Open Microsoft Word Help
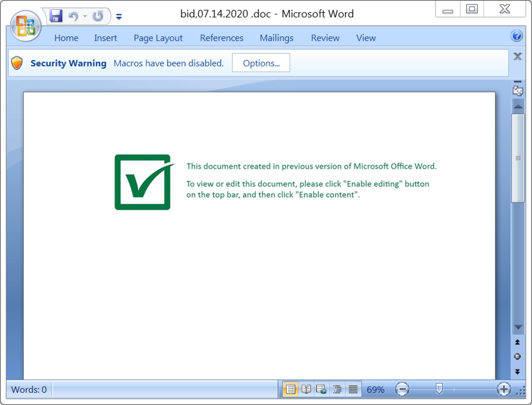The height and width of the screenshot is (405, 532). point(516,36)
